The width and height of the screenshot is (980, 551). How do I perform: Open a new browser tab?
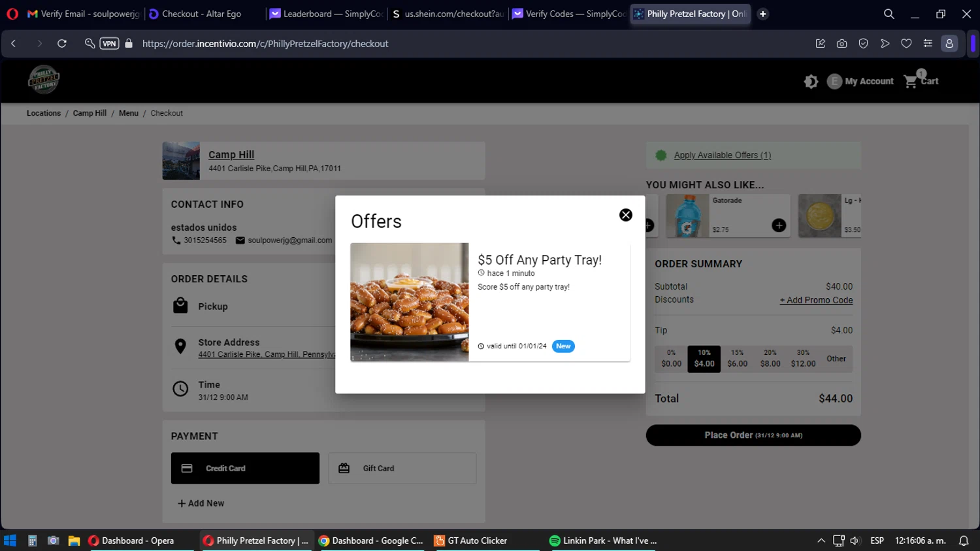point(762,14)
